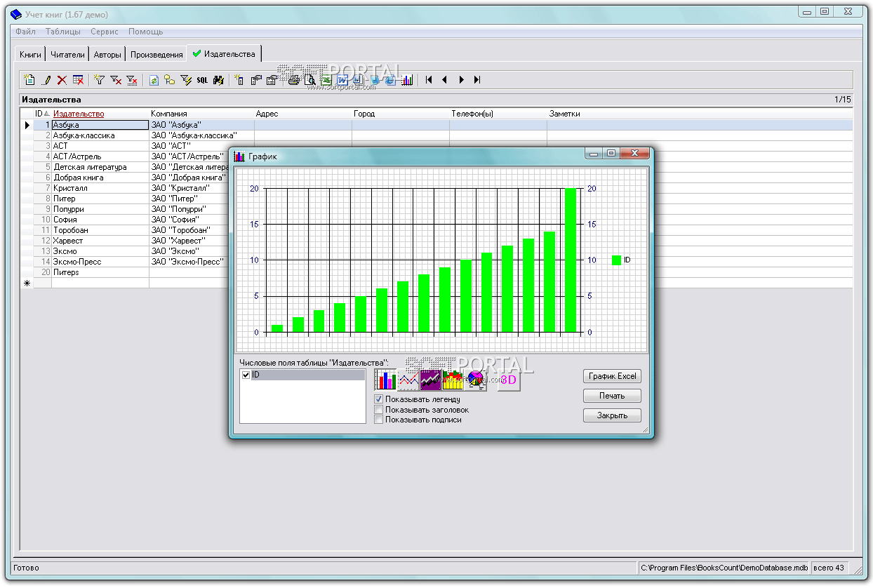Go to previous record arrow
This screenshot has width=873, height=588.
point(444,80)
